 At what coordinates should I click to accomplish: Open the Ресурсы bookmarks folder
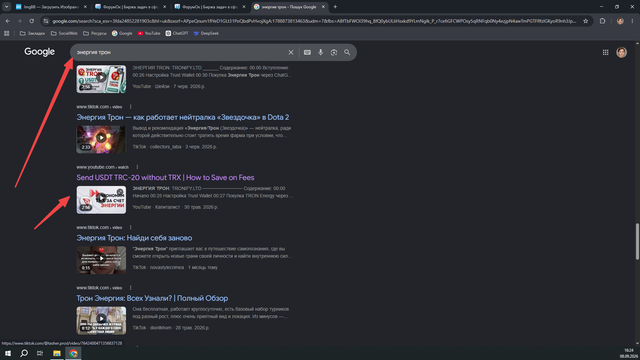(x=95, y=33)
